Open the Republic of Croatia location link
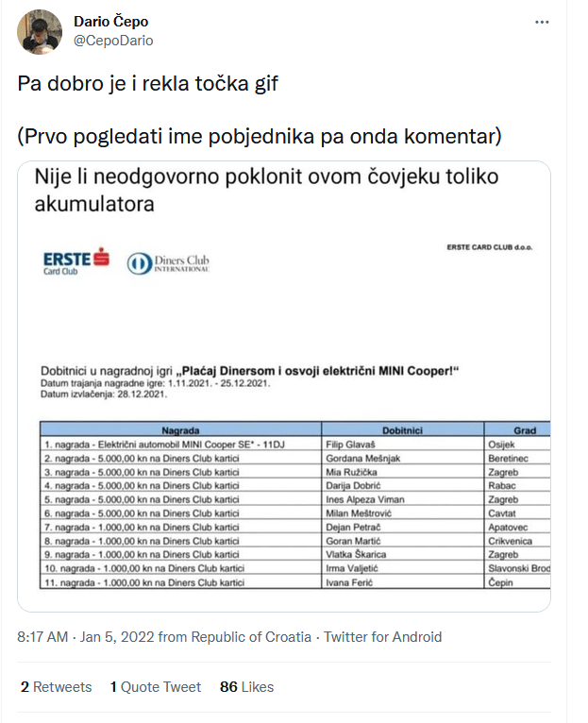Viewport: 588px width, 723px height. 251,637
